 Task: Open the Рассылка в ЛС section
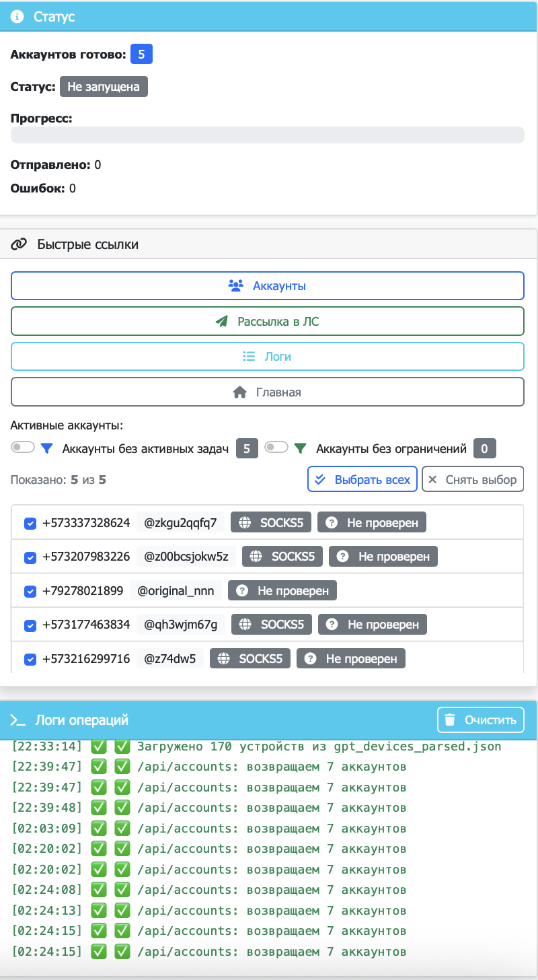point(268,321)
